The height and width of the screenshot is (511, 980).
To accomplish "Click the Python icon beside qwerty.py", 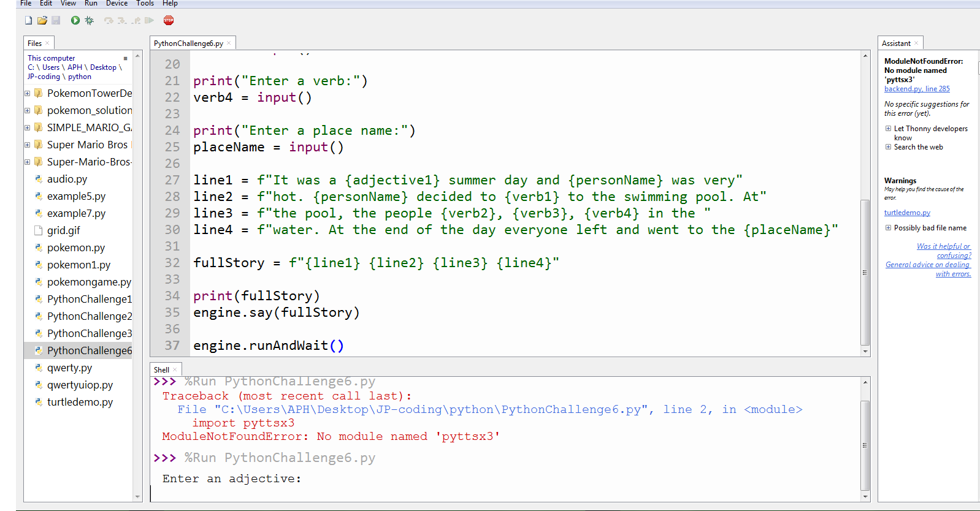I will [x=39, y=368].
